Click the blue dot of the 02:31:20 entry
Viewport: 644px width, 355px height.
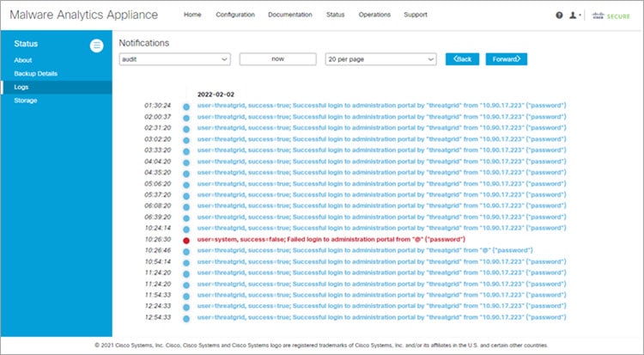point(186,129)
